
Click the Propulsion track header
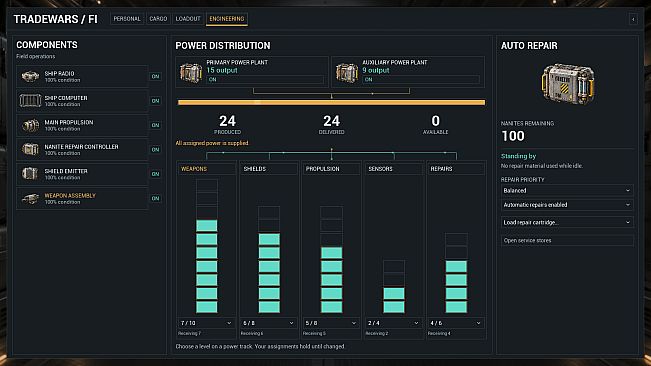coord(331,169)
